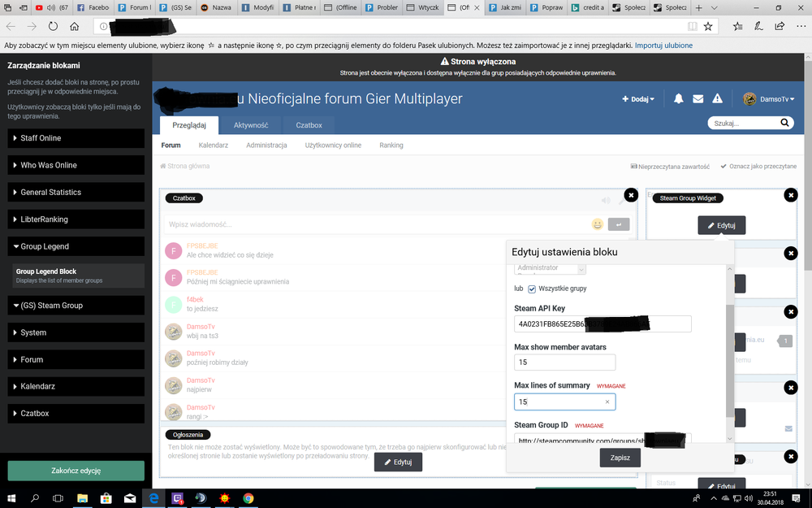Switch to the Czatbox tab

pyautogui.click(x=309, y=125)
